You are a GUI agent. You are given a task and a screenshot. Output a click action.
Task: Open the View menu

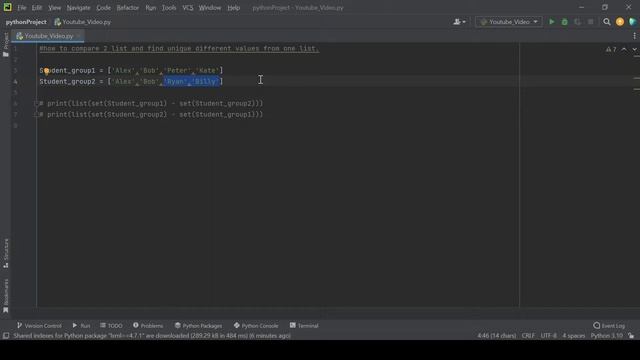tap(54, 8)
